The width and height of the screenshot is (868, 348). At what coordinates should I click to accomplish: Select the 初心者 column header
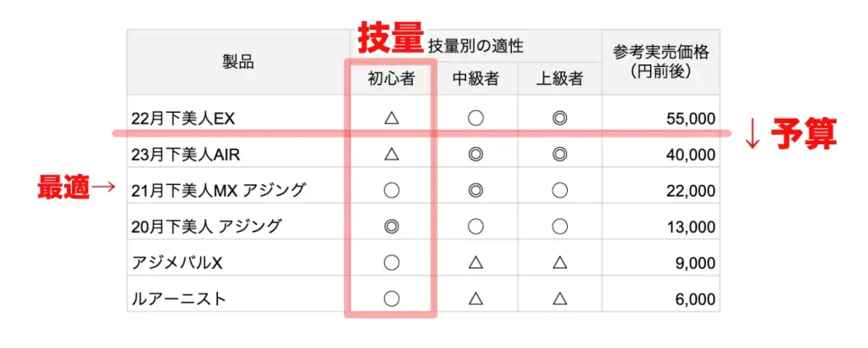click(x=392, y=79)
